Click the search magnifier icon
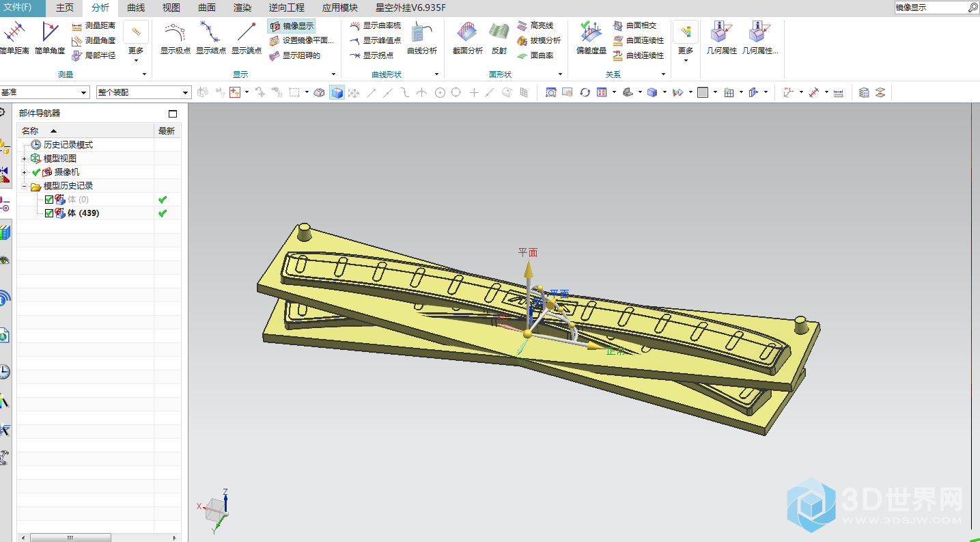 tap(973, 8)
